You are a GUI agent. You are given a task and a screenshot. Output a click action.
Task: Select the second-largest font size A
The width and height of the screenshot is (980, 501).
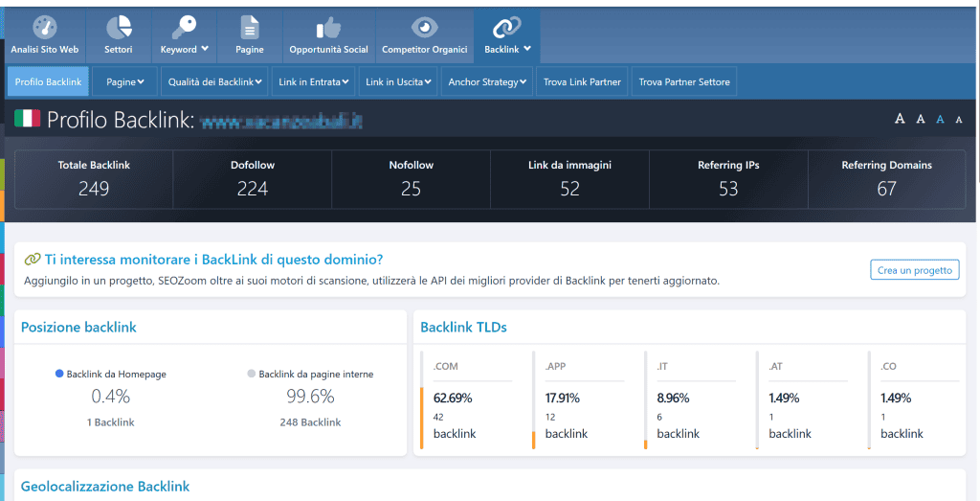click(x=921, y=119)
